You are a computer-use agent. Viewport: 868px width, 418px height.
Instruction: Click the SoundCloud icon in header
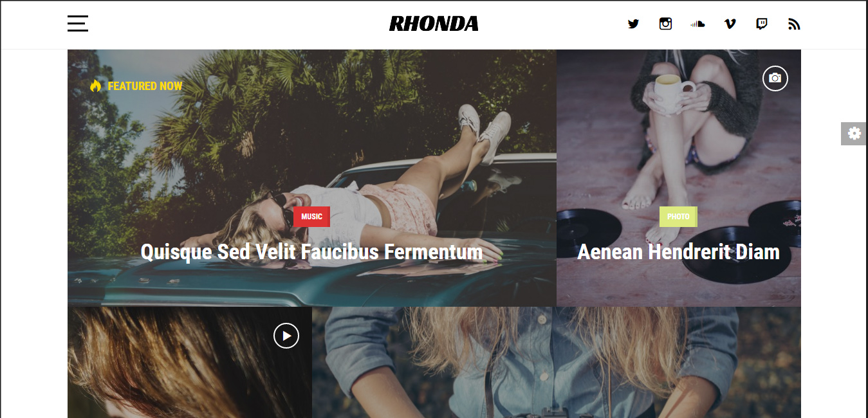[697, 24]
